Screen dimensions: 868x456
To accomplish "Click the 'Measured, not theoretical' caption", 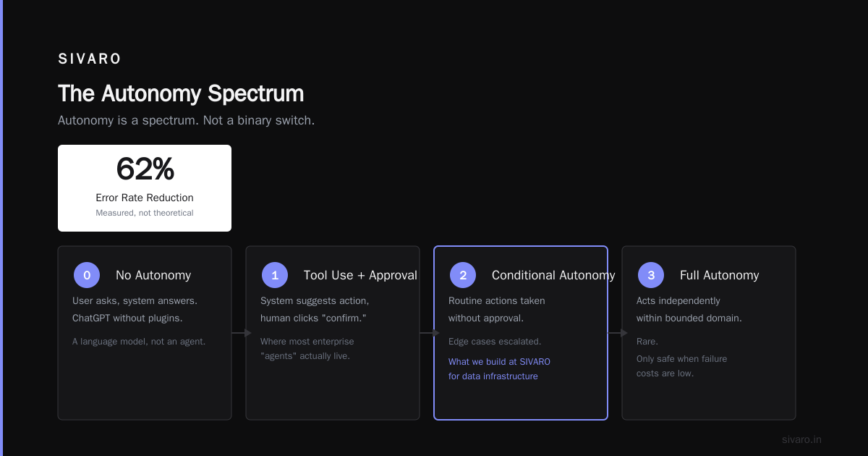I will click(x=145, y=213).
